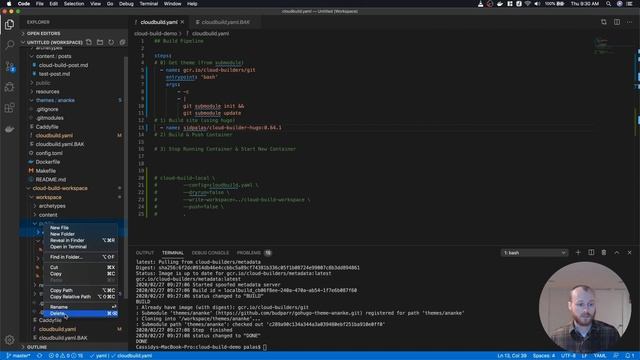640x360 pixels.
Task: Click the Docker whale in macOS menu bar
Action: click(500, 4)
